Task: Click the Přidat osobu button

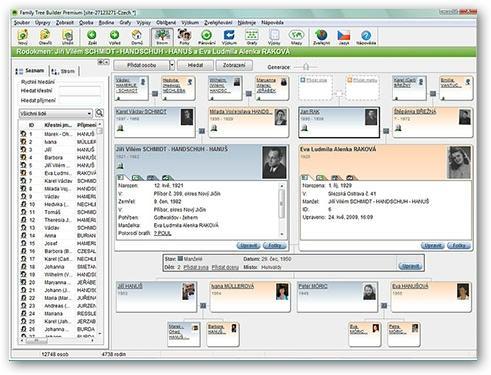Action: point(141,65)
